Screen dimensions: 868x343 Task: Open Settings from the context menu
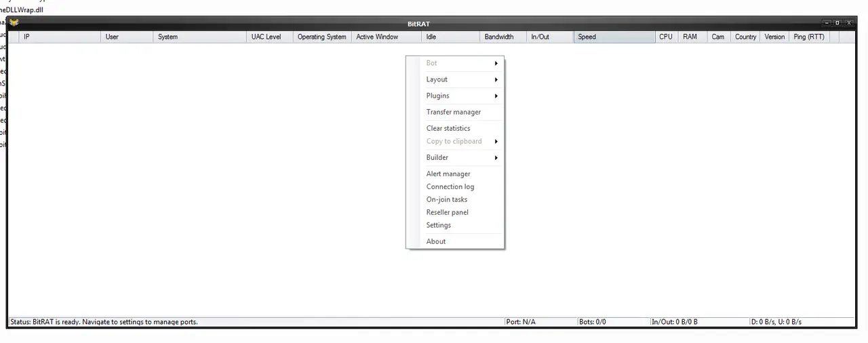[439, 226]
